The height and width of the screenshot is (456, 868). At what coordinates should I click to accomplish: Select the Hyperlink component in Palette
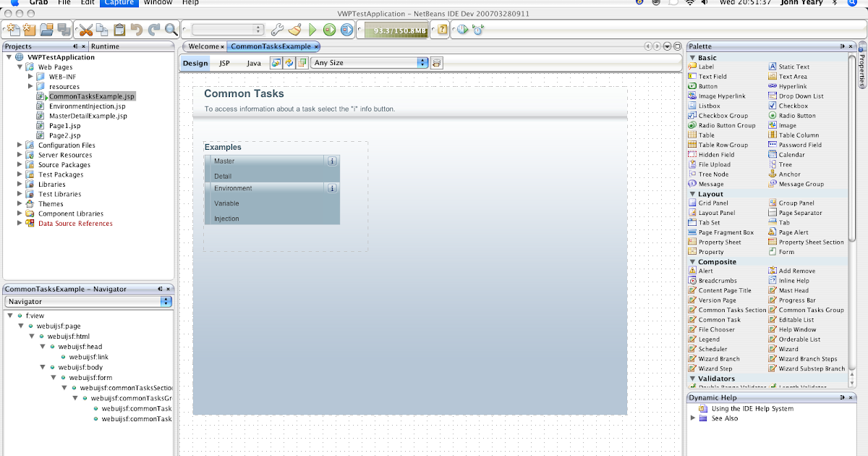(787, 86)
